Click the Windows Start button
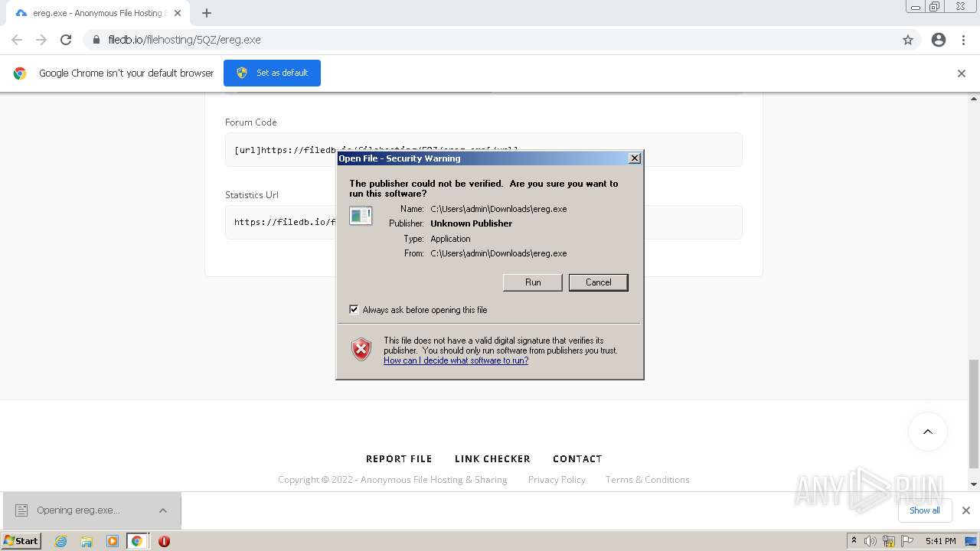This screenshot has width=980, height=551. tap(21, 541)
